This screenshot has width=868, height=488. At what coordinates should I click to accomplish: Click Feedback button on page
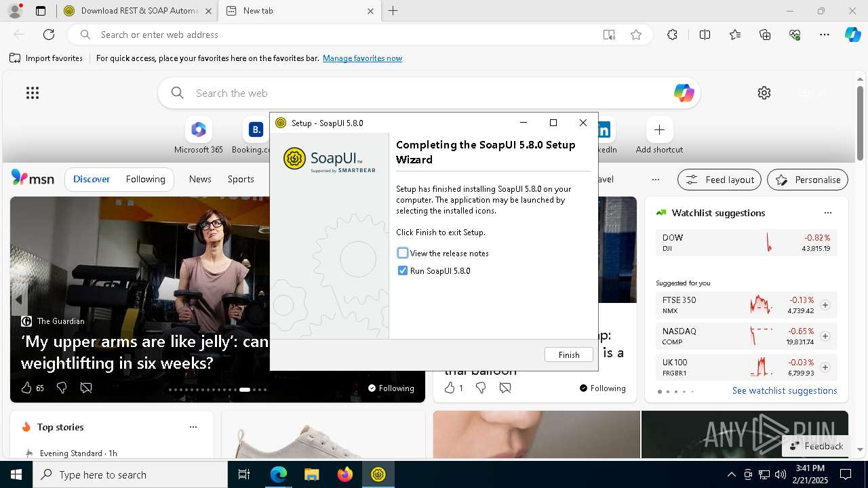click(816, 446)
